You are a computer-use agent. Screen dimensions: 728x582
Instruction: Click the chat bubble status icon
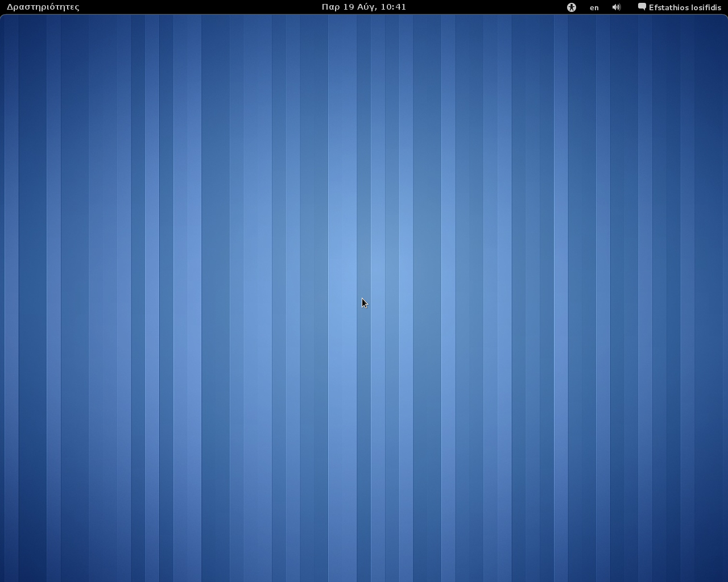coord(642,7)
